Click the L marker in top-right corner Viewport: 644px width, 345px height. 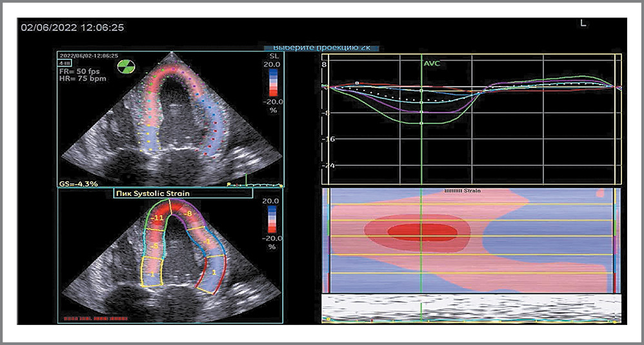[x=583, y=23]
